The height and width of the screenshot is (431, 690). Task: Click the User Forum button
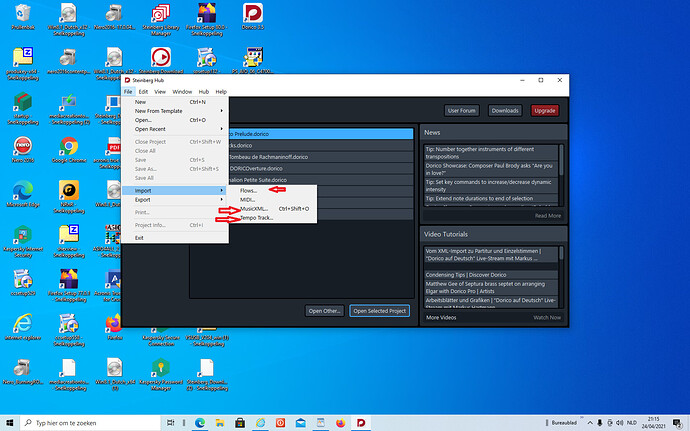click(x=462, y=111)
